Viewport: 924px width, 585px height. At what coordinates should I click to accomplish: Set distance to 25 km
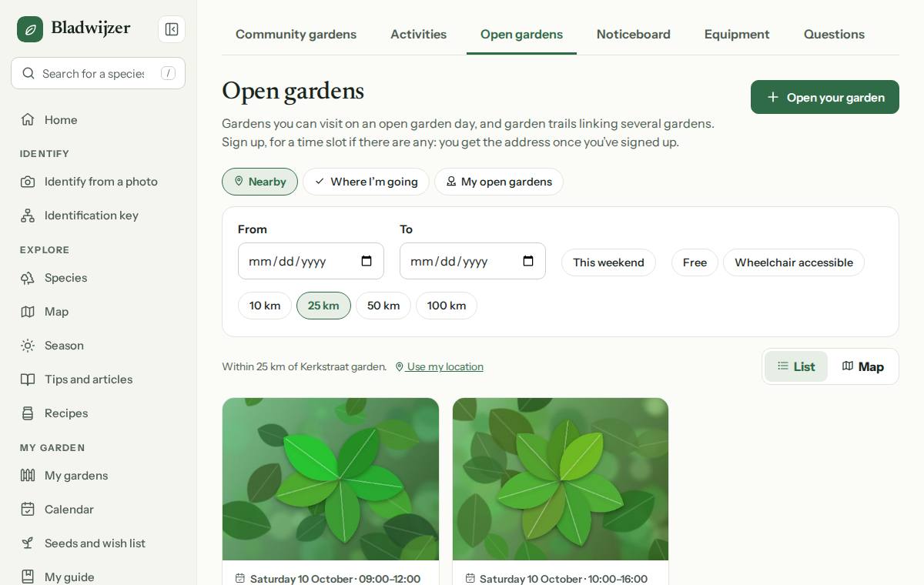tap(323, 306)
